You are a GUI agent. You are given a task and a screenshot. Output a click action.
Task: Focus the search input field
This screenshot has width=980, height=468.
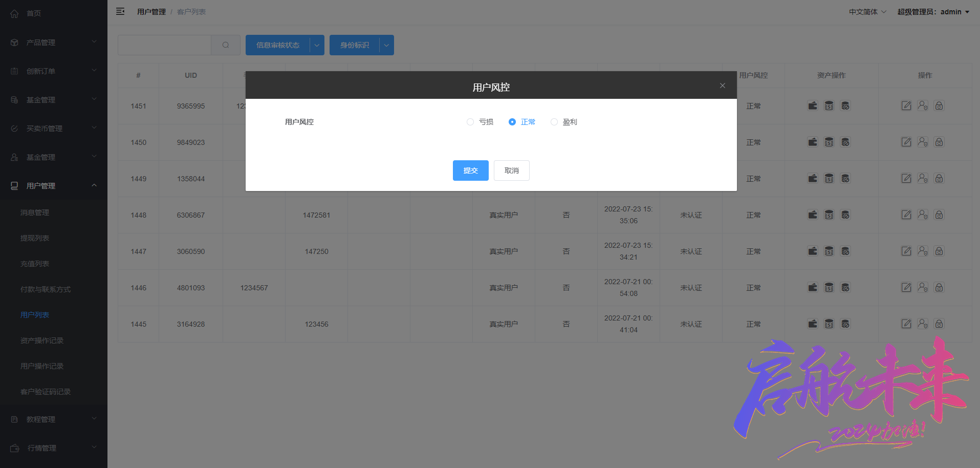165,45
